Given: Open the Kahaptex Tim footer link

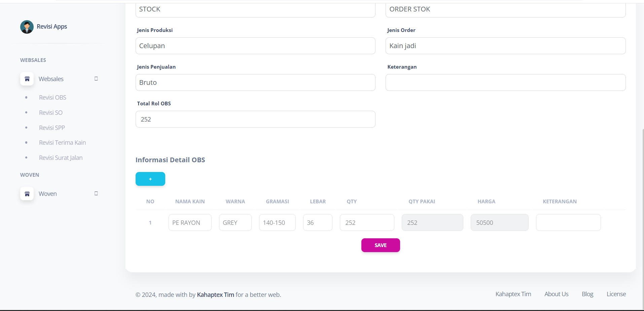Looking at the screenshot, I should pos(513,294).
